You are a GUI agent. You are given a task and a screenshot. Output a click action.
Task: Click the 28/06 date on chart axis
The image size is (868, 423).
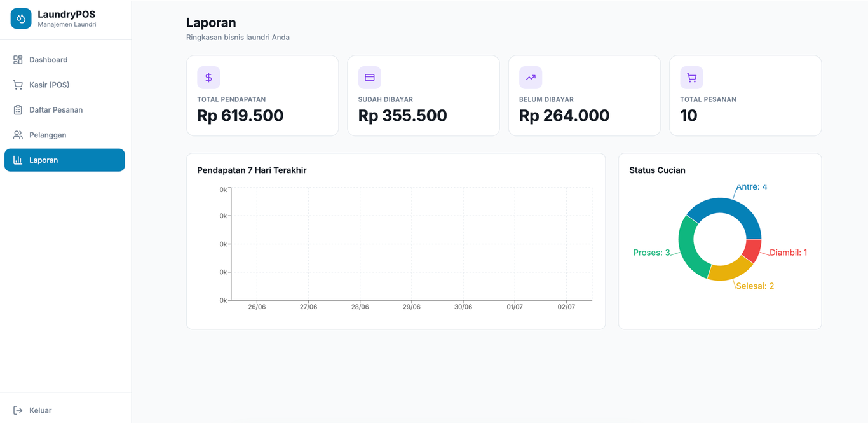[360, 307]
